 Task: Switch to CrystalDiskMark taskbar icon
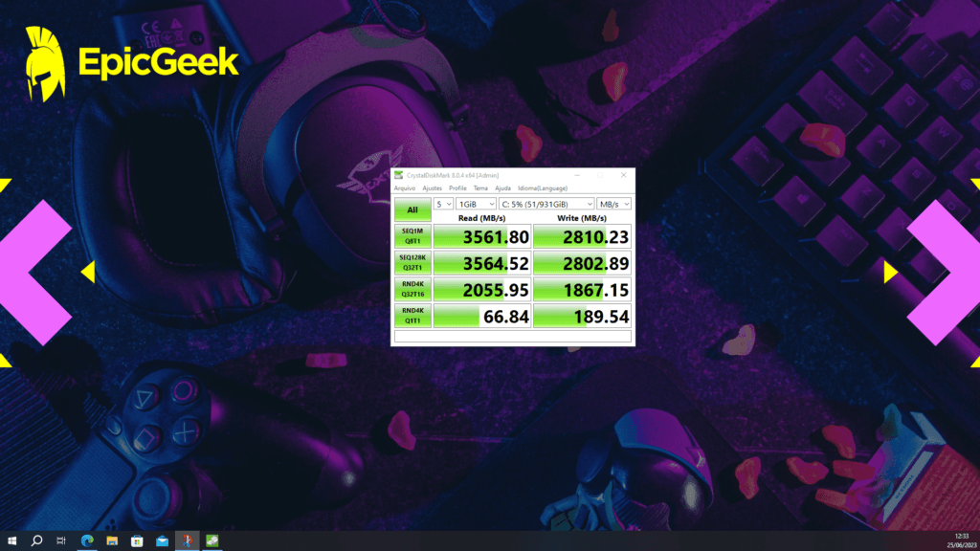point(212,540)
